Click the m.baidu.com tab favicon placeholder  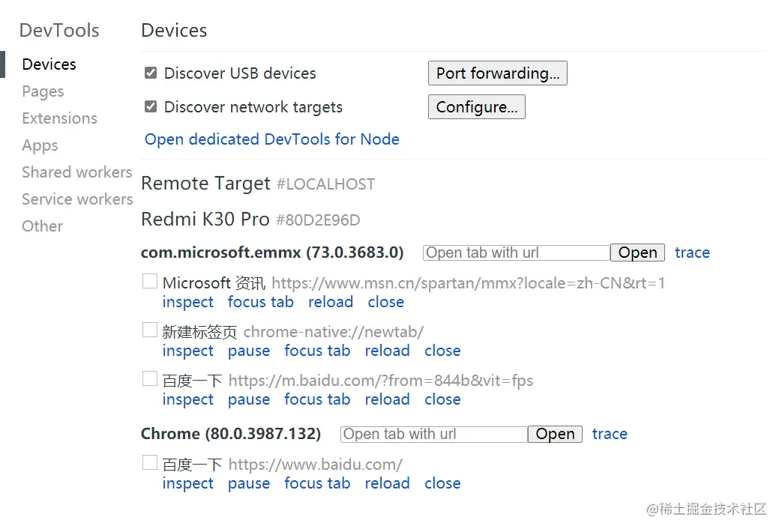(x=150, y=379)
